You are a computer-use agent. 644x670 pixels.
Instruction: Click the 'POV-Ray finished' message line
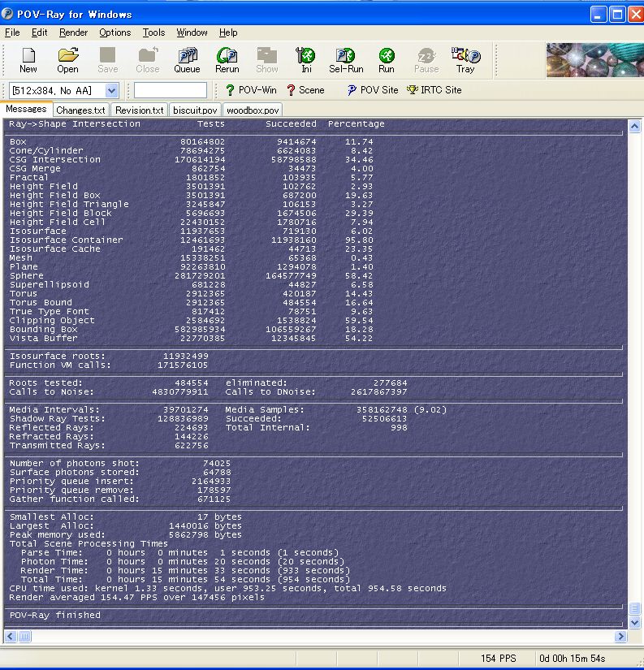tap(55, 615)
